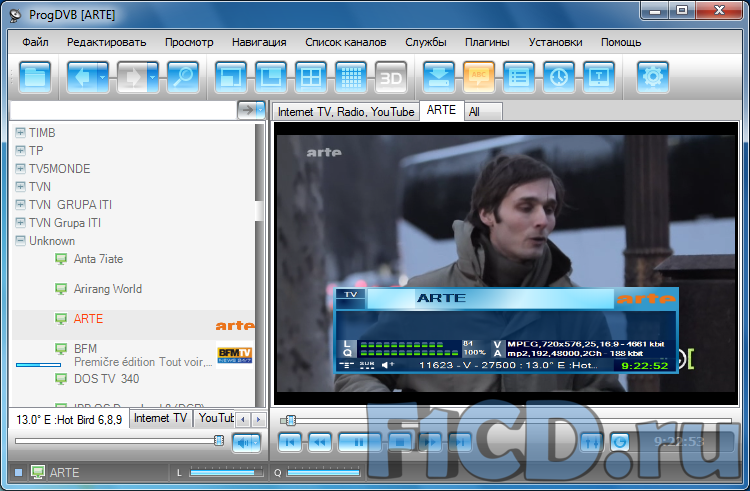Open back-arrow history dropdown
750x491 pixels.
[103, 77]
